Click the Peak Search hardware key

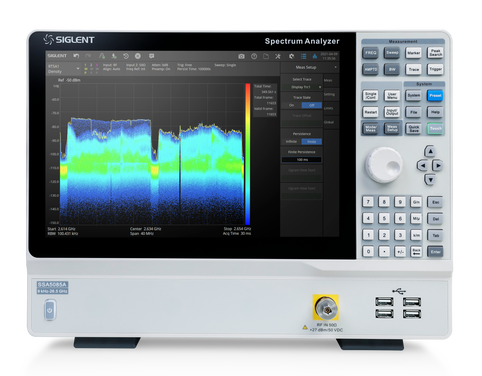click(x=435, y=53)
